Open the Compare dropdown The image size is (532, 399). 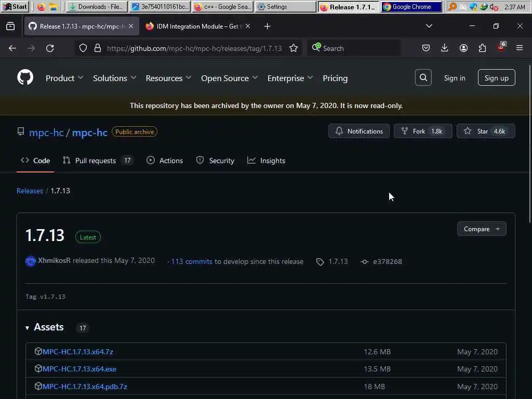482,229
